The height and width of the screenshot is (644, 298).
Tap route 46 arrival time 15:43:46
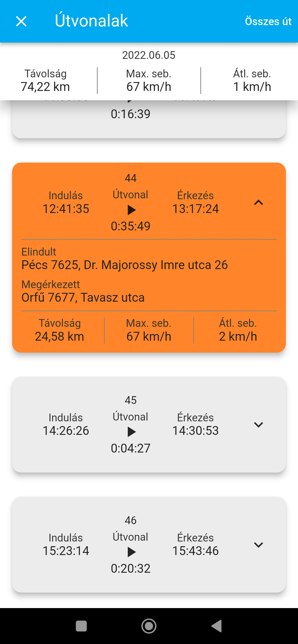click(x=195, y=551)
